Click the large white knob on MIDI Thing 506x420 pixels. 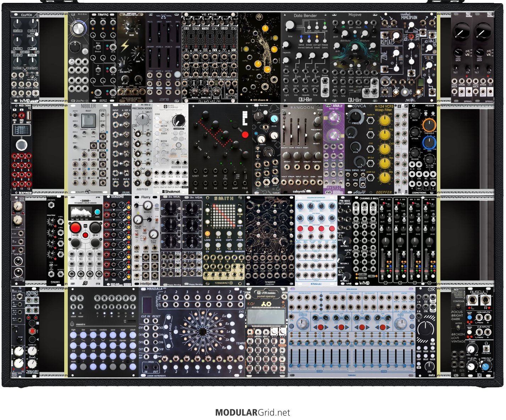(x=21, y=145)
